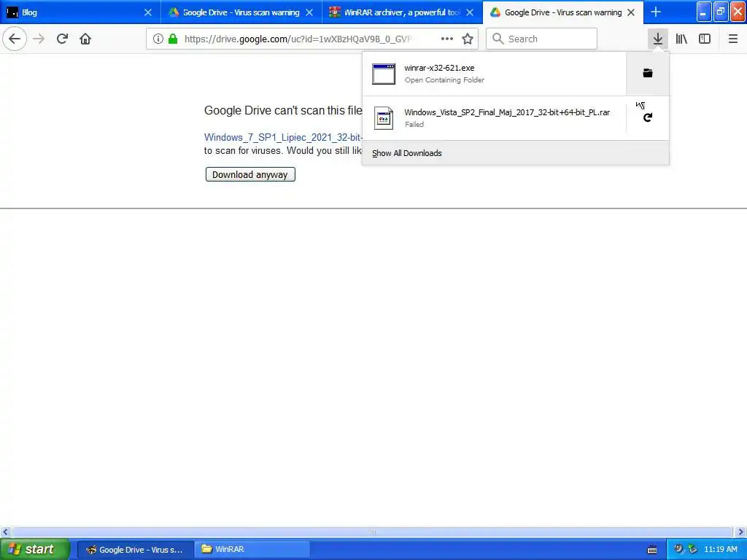
Task: Open containing folder for winrar-x32-621.exe
Action: click(648, 74)
